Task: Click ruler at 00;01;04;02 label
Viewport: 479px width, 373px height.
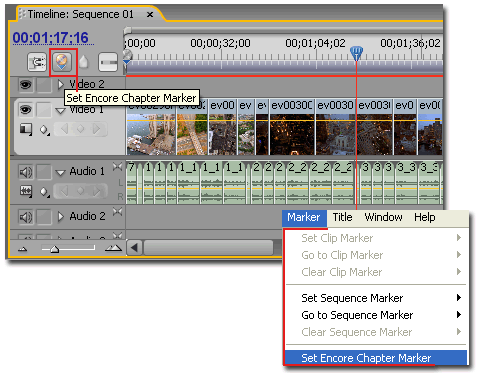Action: [315, 43]
